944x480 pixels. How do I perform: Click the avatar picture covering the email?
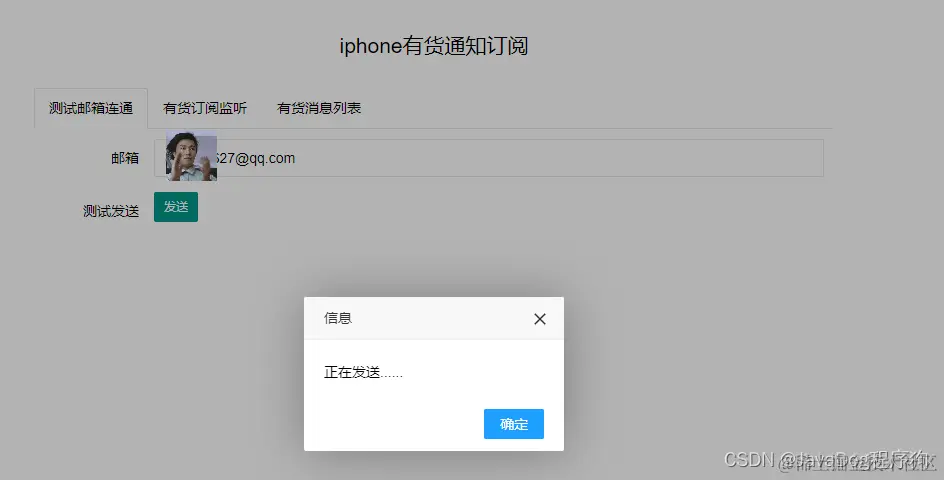191,155
